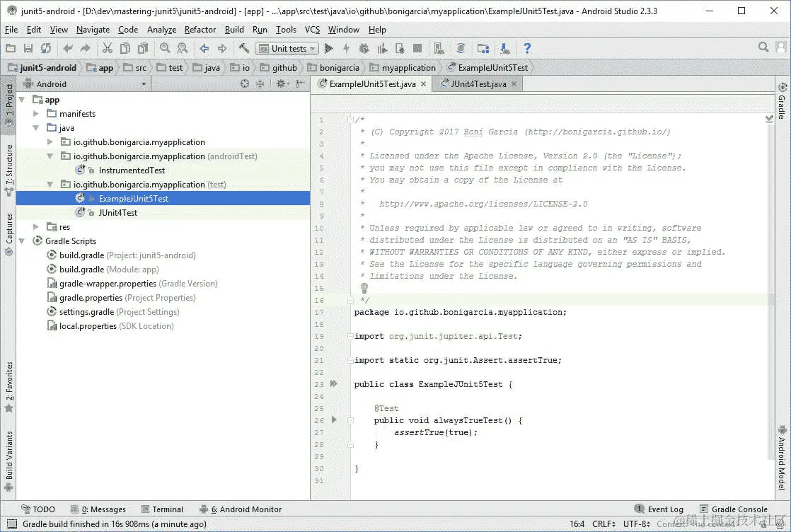Open the TODO tool window

tap(38, 509)
